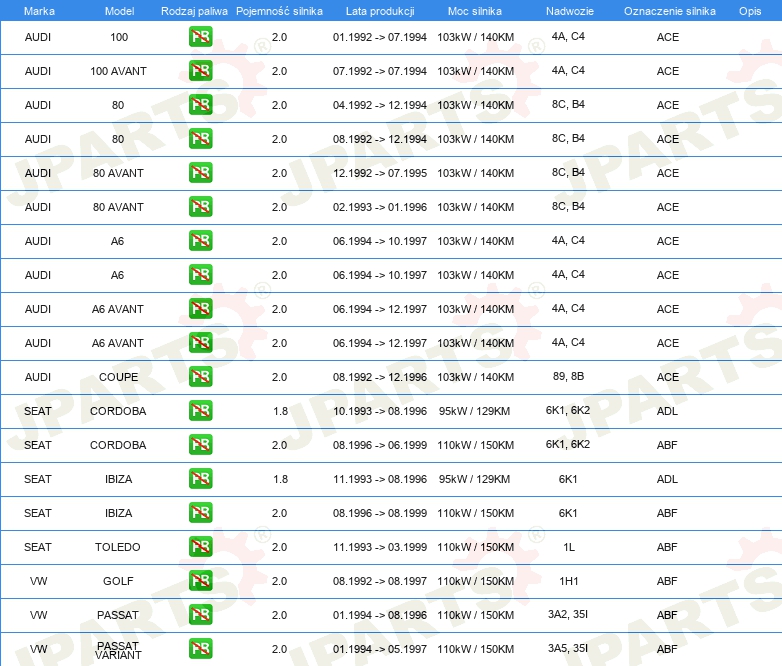This screenshot has width=782, height=666.
Task: Click the date range 07.1992 -> 07.1994
Action: click(380, 71)
